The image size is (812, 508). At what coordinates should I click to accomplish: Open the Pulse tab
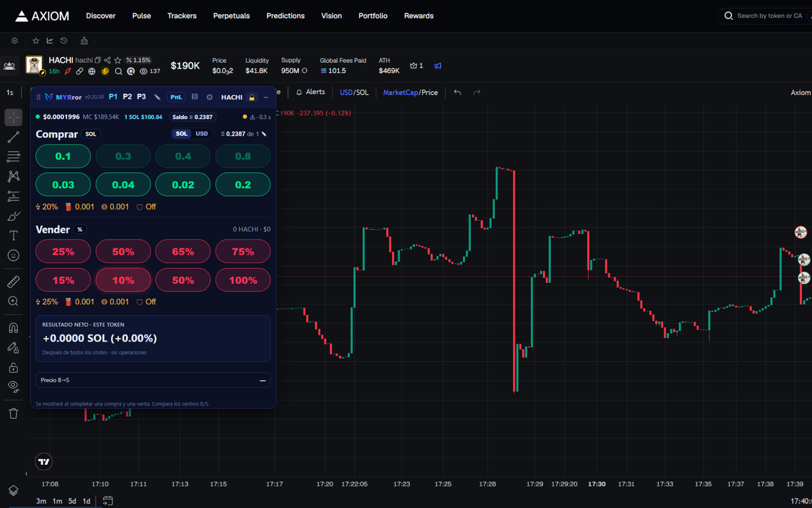[x=141, y=16]
